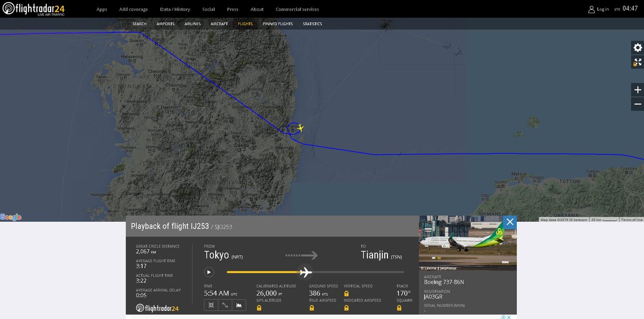Open the Commercial services menu
644x319 pixels.
point(297,9)
